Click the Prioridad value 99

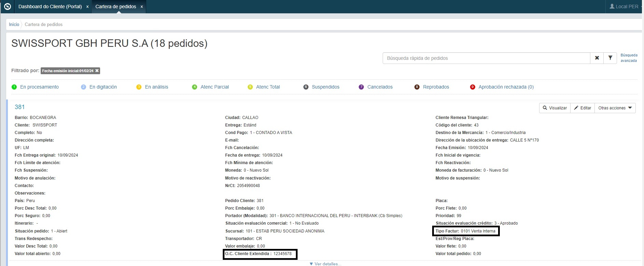459,216
